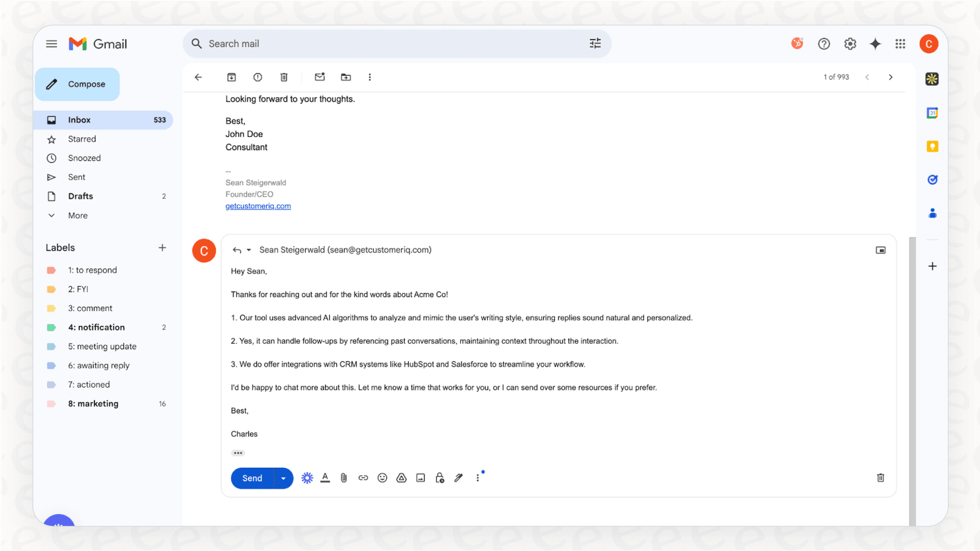The image size is (980, 551).
Task: Click inside the search mail field
Action: pyautogui.click(x=350, y=44)
